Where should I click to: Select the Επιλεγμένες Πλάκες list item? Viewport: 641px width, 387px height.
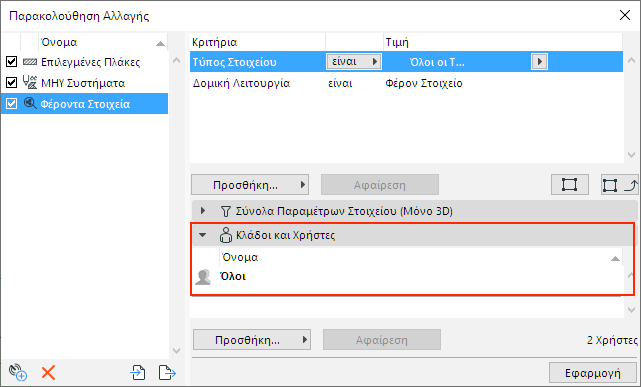click(x=85, y=62)
